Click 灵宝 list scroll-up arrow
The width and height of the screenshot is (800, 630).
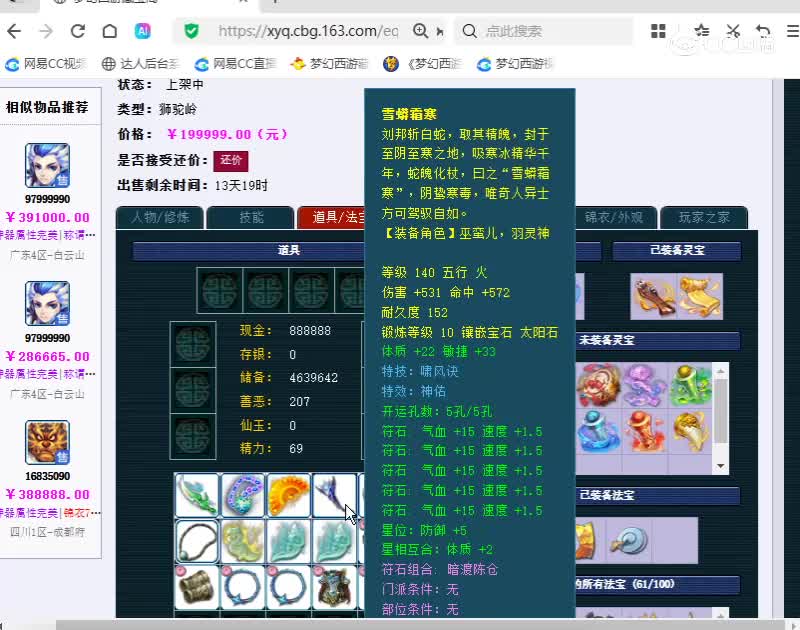(720, 370)
